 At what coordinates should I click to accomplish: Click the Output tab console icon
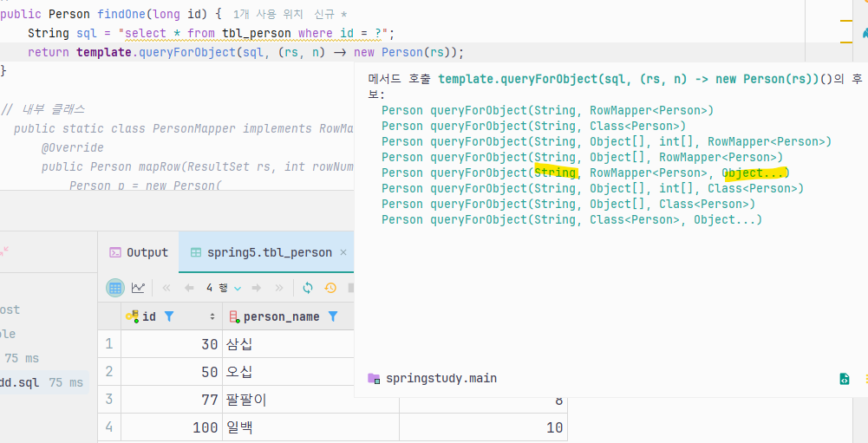(x=115, y=252)
